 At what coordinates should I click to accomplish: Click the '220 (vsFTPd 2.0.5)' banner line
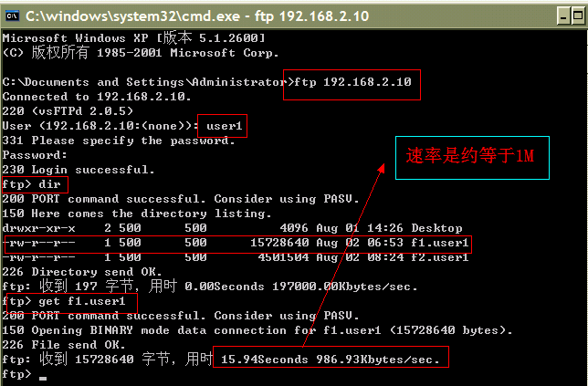[68, 111]
